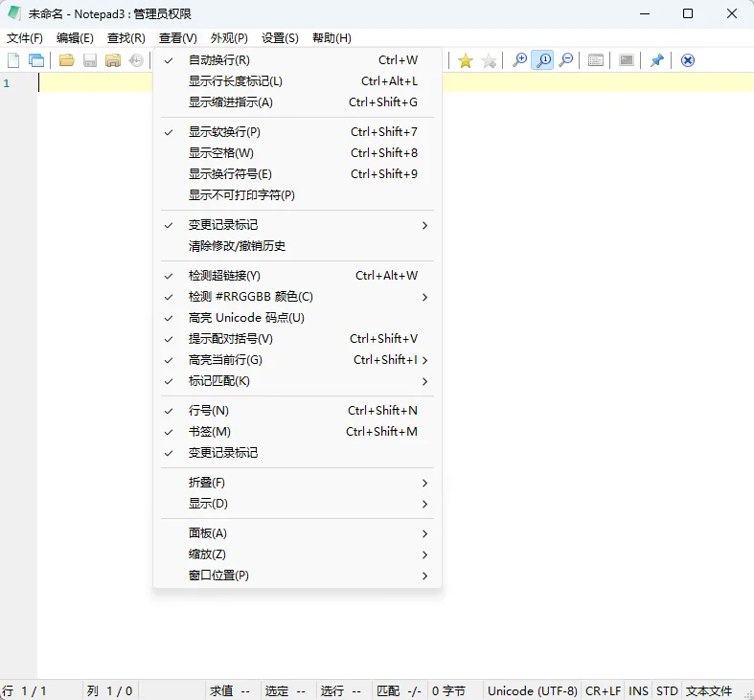
Task: Open the 帮助(H) menu
Action: coord(331,38)
